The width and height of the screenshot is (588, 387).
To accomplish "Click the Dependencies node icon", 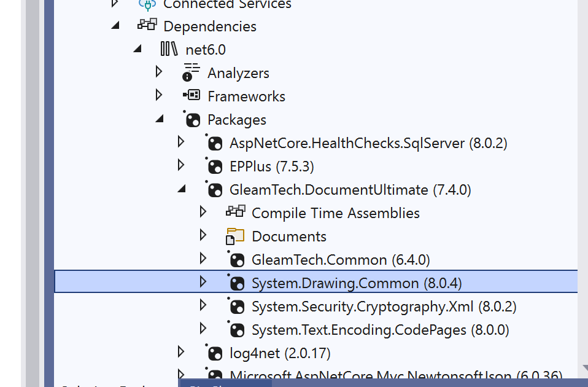I will click(x=147, y=26).
